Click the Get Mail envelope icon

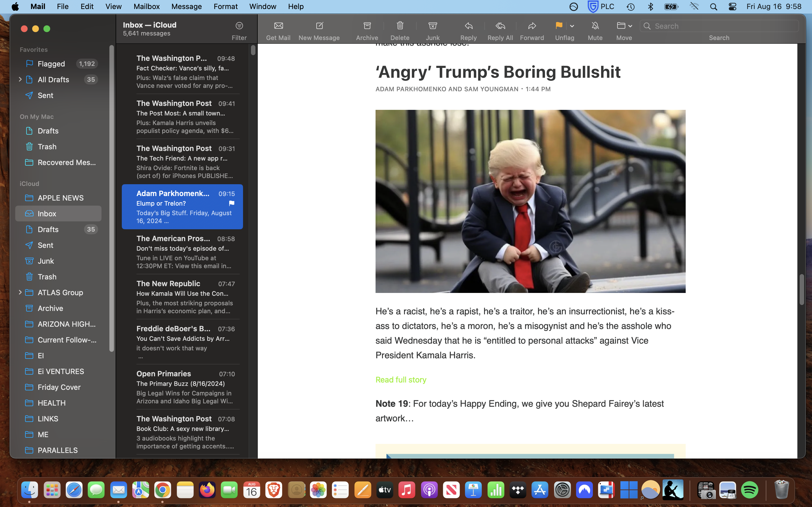pyautogui.click(x=278, y=26)
